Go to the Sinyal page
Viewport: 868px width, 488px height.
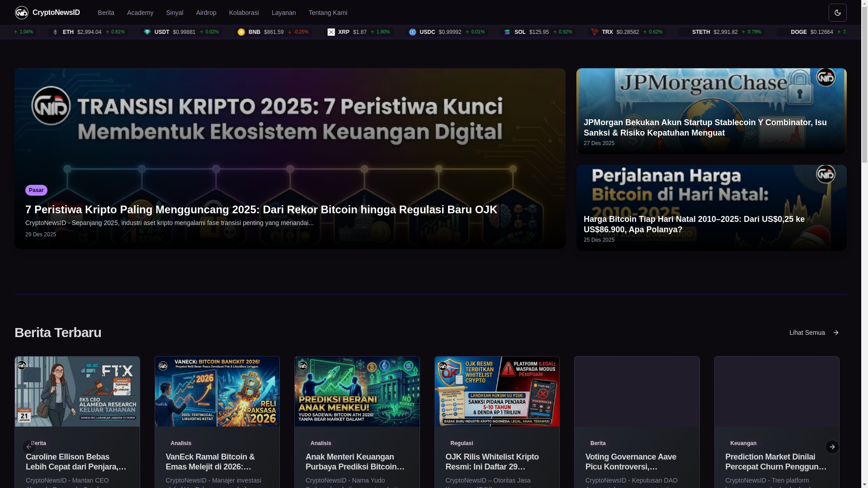175,13
